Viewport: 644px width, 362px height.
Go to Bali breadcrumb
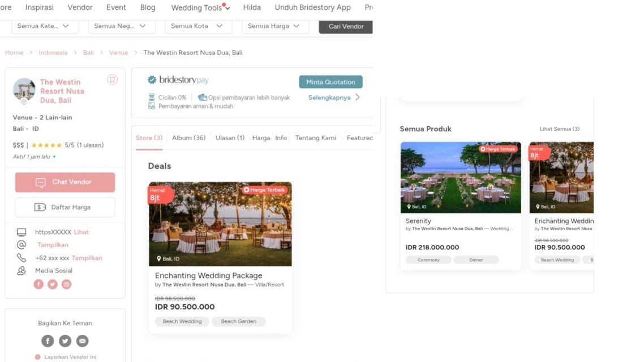pos(88,53)
